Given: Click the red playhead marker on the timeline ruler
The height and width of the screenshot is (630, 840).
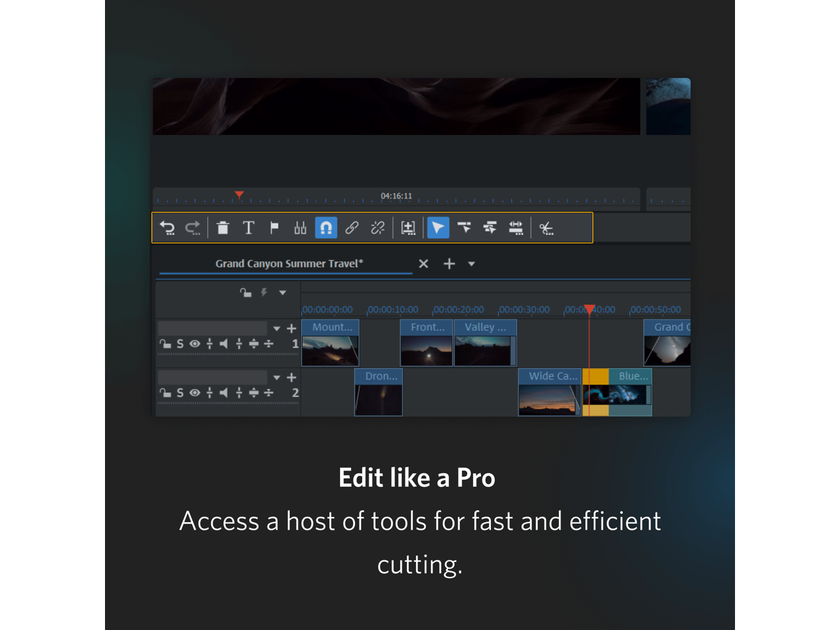Looking at the screenshot, I should (589, 309).
